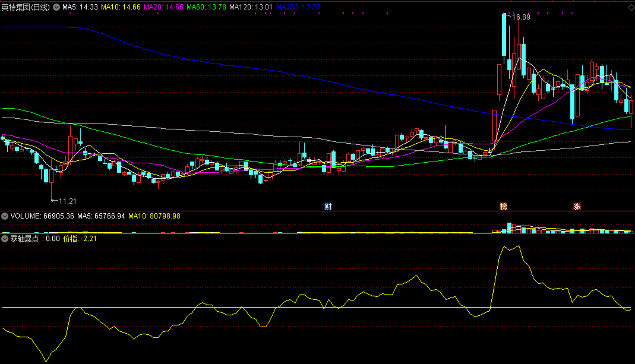Select the blue MA250 legend label
Image resolution: width=635 pixels, height=364 pixels.
point(298,7)
